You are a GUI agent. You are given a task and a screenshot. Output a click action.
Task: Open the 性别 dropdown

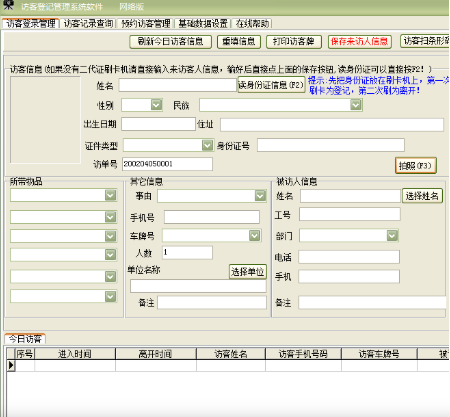(x=156, y=105)
